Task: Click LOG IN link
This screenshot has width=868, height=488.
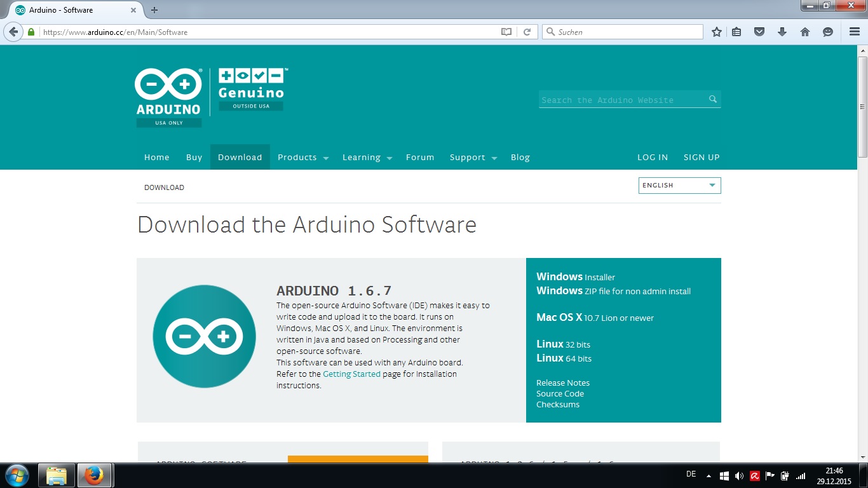Action: pos(653,157)
